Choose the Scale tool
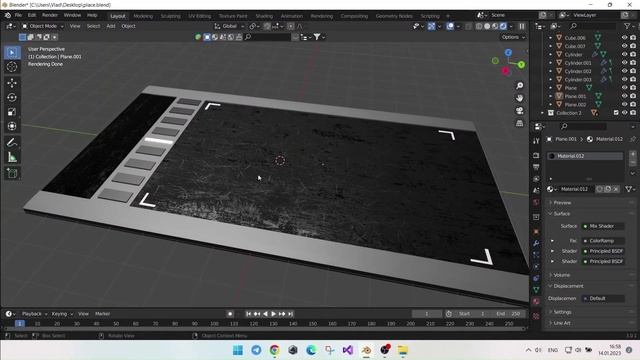The width and height of the screenshot is (640, 360). tap(12, 112)
